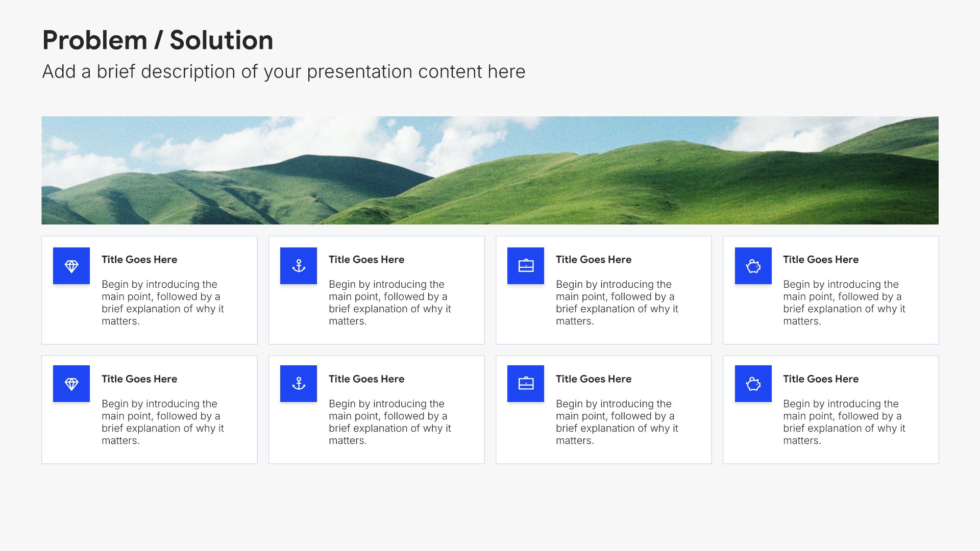Click the piggy bank icon in top row

(x=753, y=266)
